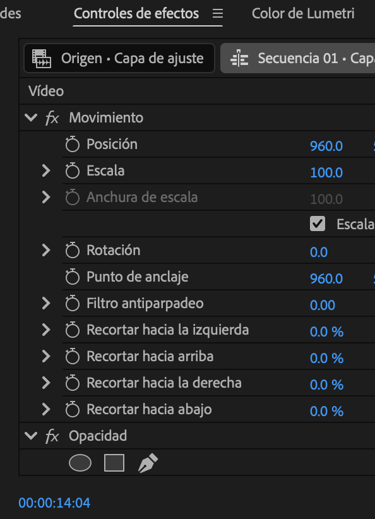375x519 pixels.
Task: Click the Punto de anclaje stopwatch
Action: coord(72,277)
